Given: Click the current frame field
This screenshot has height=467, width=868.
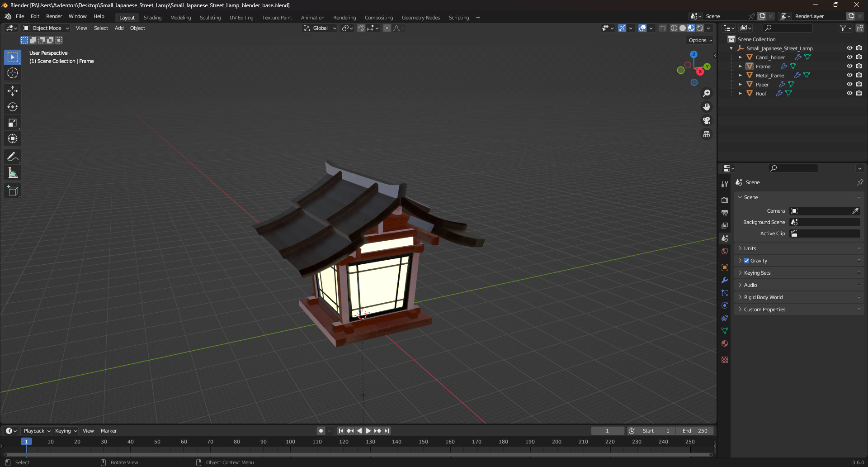Looking at the screenshot, I should pos(607,431).
